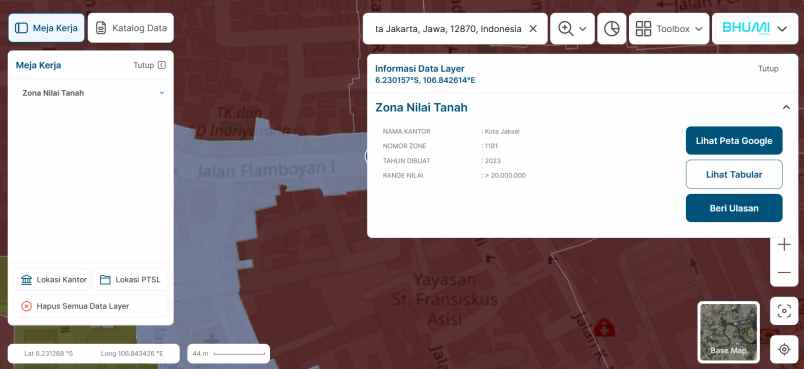Image resolution: width=804 pixels, height=369 pixels.
Task: Click the 44 m scale bar
Action: click(229, 354)
